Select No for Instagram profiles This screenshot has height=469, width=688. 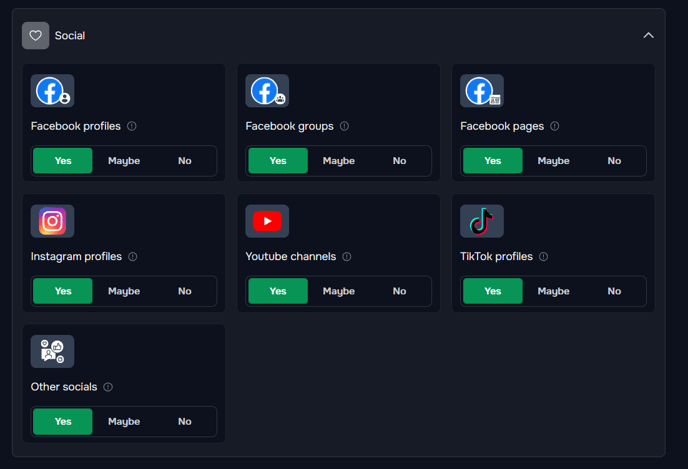click(x=185, y=291)
